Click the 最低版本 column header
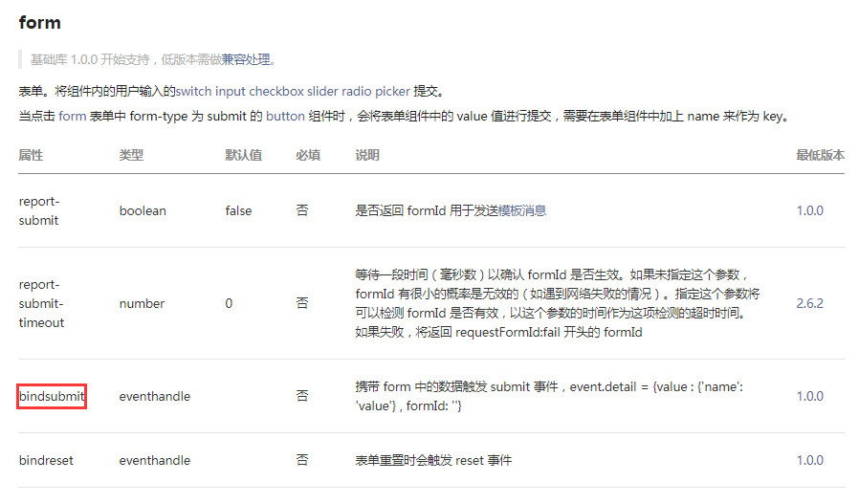The image size is (859, 504). (x=820, y=155)
